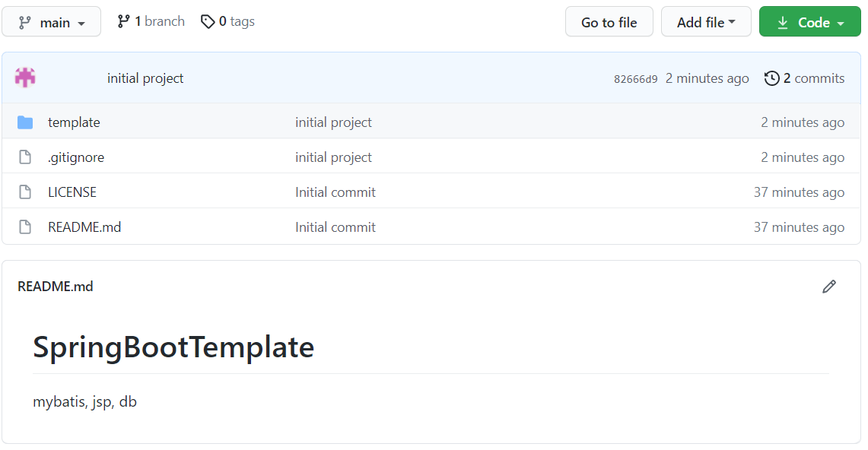Viewport: 868px width, 450px height.
Task: Click the history clock icon
Action: point(771,78)
